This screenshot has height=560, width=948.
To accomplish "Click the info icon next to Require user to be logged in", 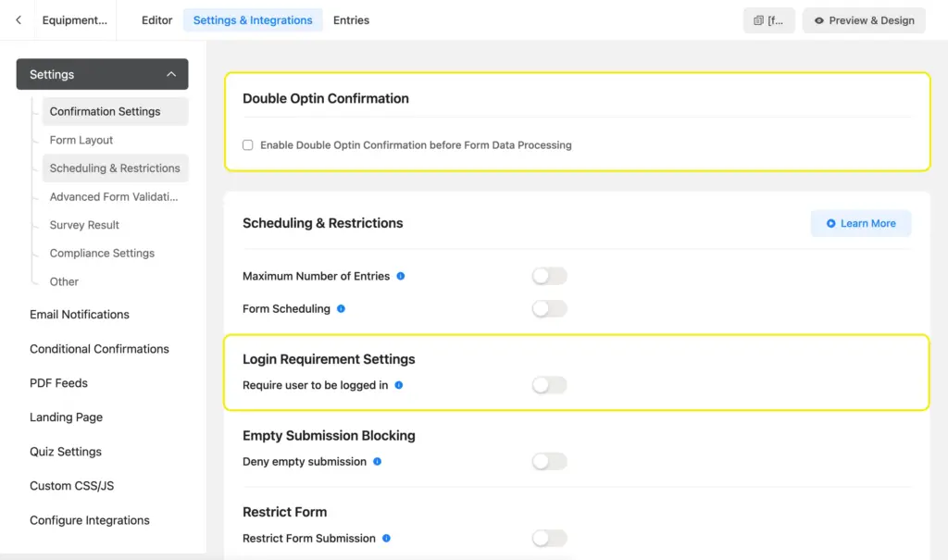I will 398,386.
